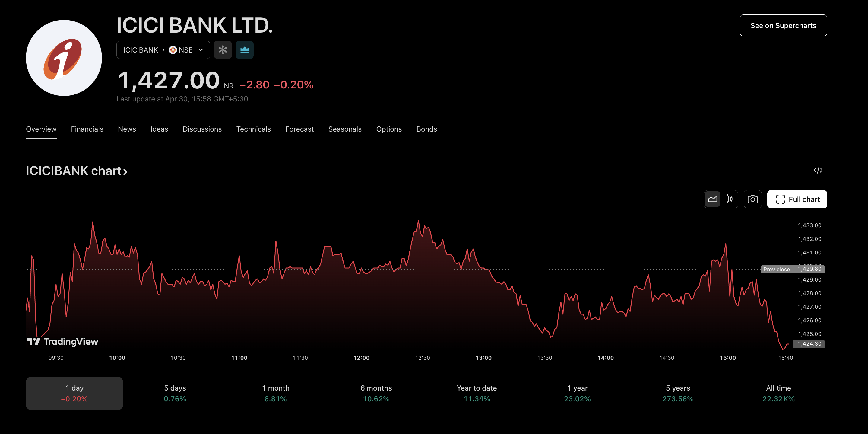Open the ICICIBANK chart heading link

pyautogui.click(x=77, y=171)
